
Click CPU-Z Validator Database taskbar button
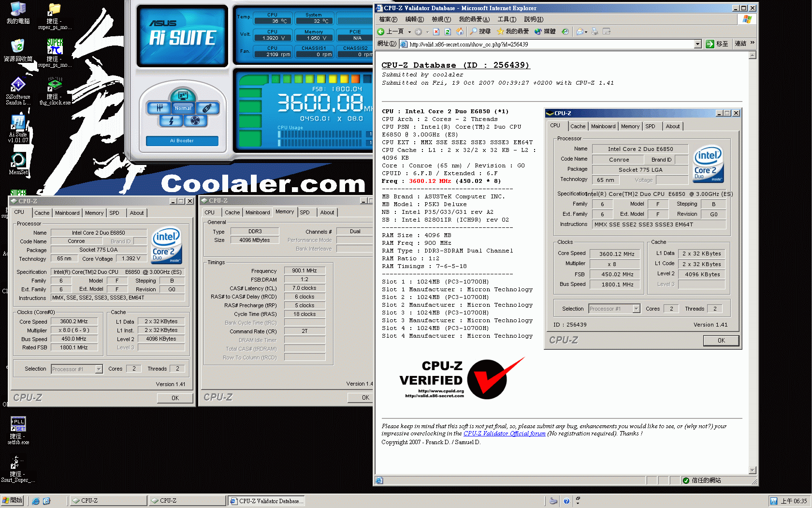coord(266,501)
